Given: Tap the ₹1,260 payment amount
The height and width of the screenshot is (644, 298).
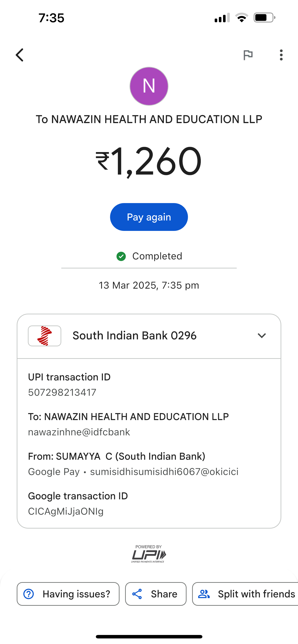Looking at the screenshot, I should coord(149,161).
